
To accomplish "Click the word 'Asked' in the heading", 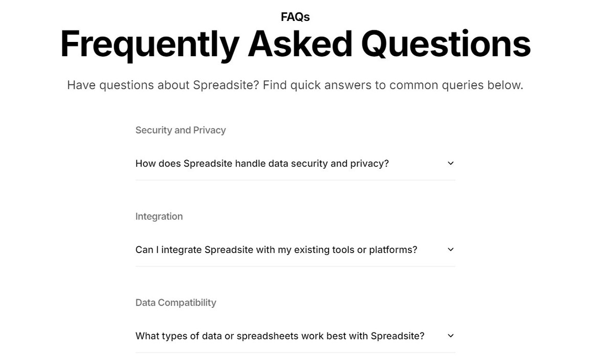I will point(300,43).
